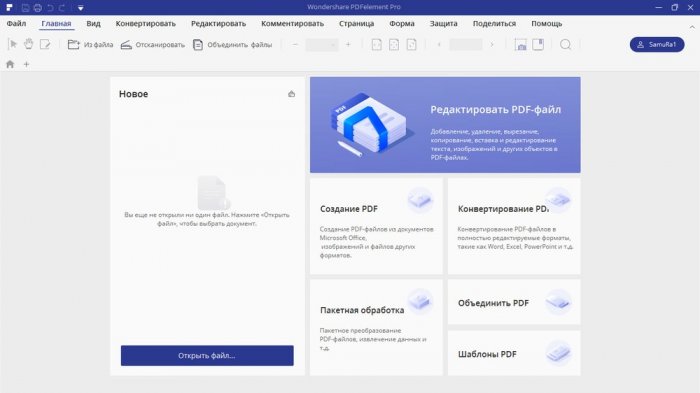Click the Отсканировать scanner button
The width and height of the screenshot is (700, 393).
click(x=153, y=45)
